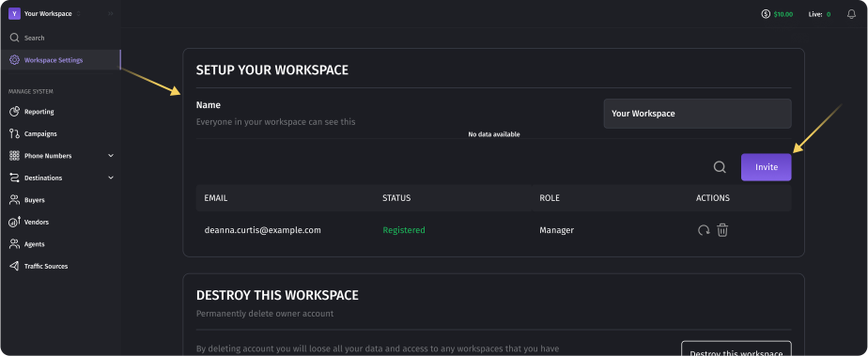868x356 pixels.
Task: Click the Vendors chart icon
Action: pyautogui.click(x=14, y=222)
